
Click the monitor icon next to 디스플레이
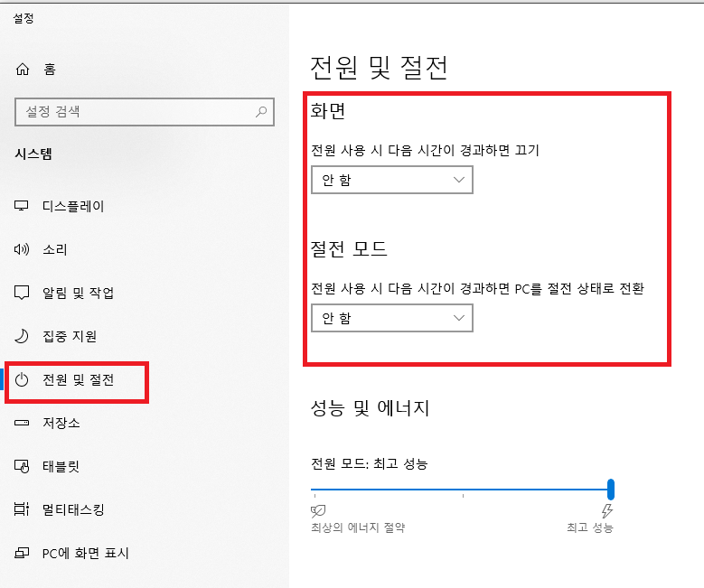pos(21,206)
